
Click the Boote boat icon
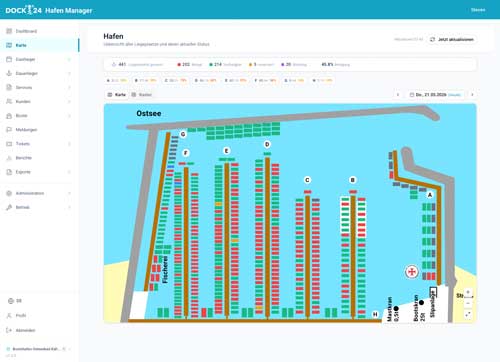(9, 116)
